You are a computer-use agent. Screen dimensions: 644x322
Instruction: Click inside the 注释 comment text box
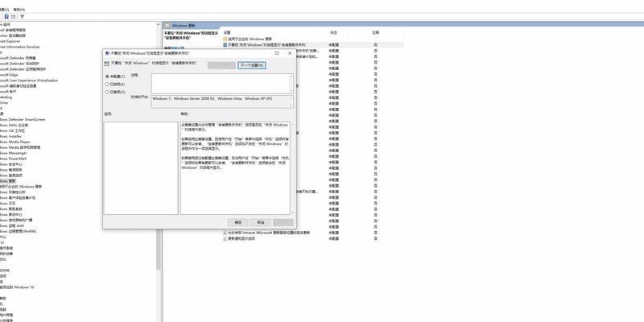[221, 84]
